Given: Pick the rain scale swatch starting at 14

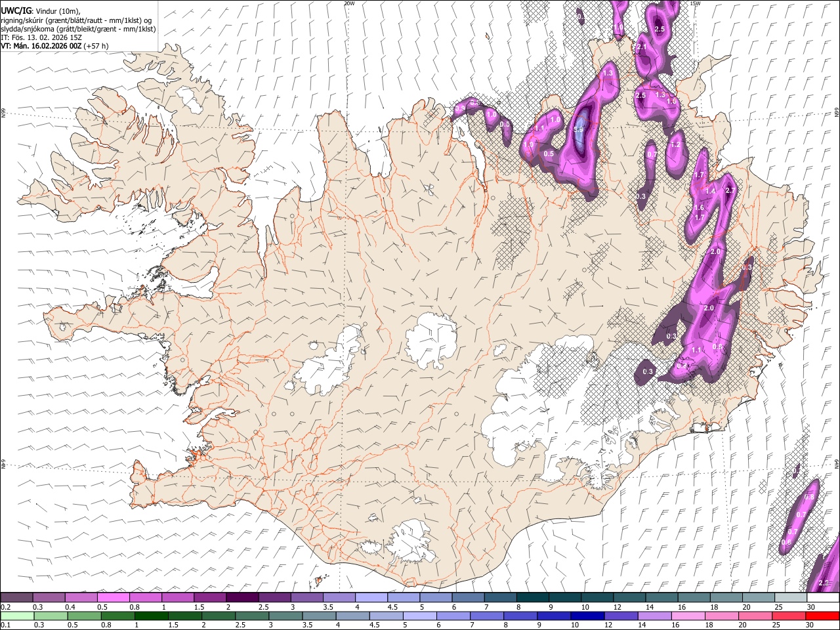Looking at the screenshot, I should click(655, 616).
